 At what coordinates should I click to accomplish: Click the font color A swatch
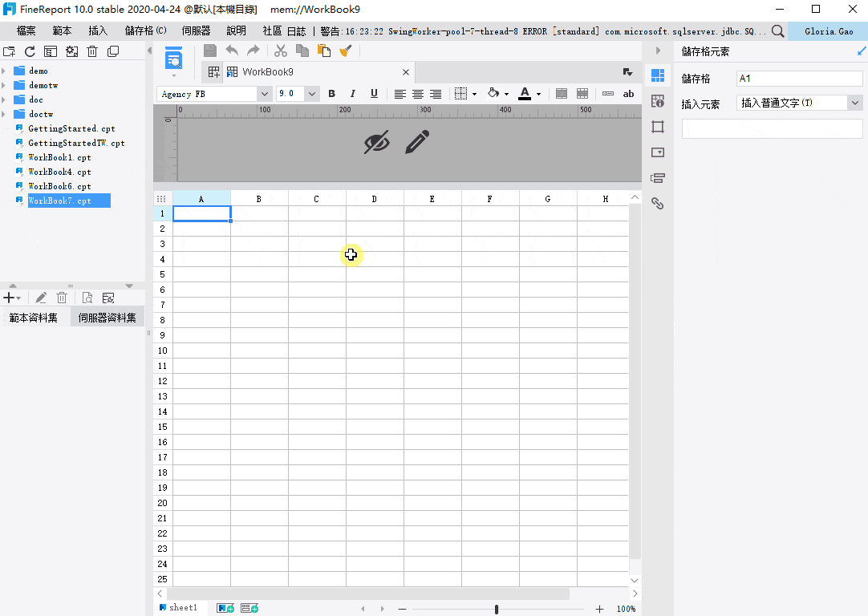pos(525,94)
